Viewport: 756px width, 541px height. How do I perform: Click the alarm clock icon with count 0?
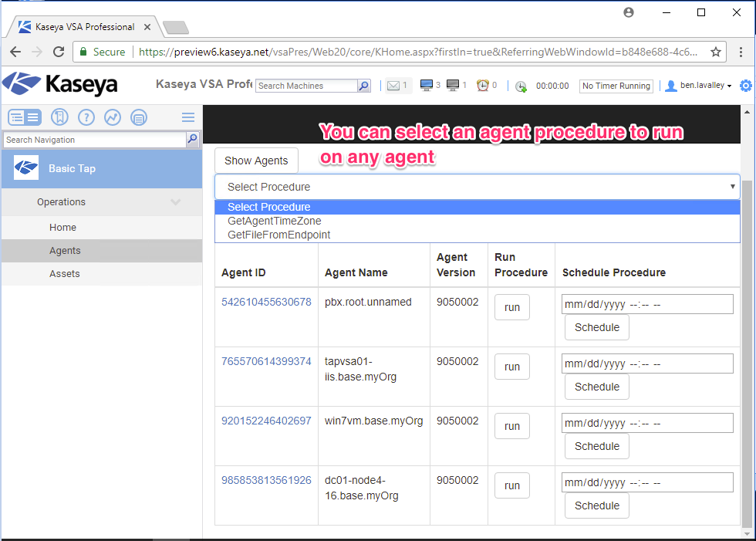(483, 86)
